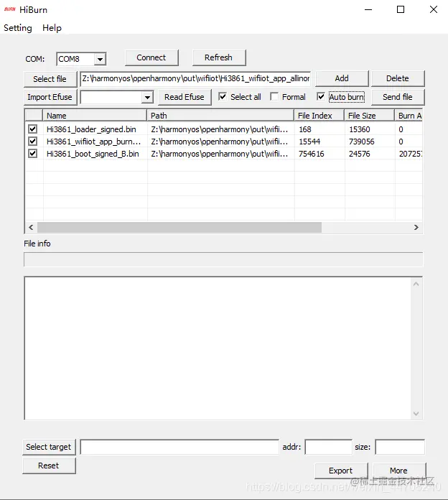The image size is (448, 500).
Task: Click file index value 168
Action: 305,129
